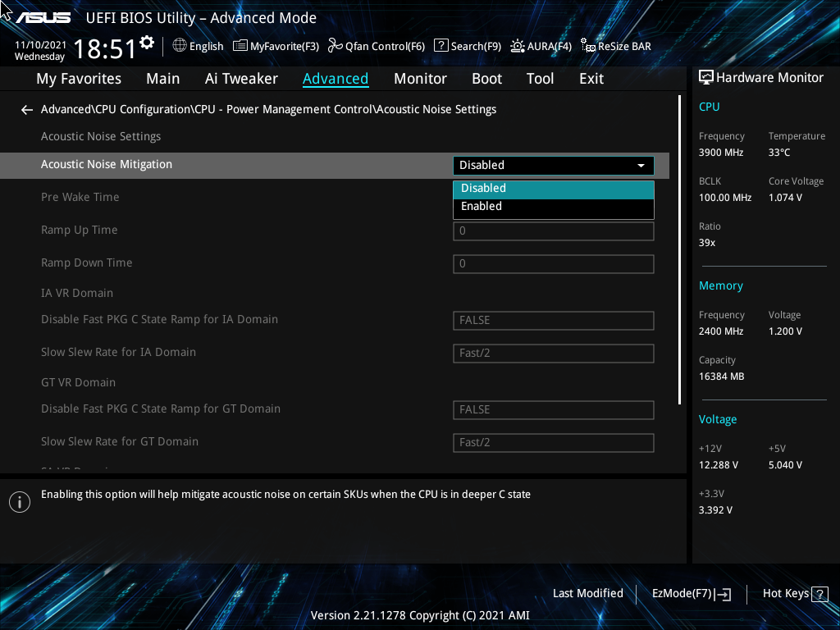
Task: Click the info icon in the help area
Action: point(20,502)
